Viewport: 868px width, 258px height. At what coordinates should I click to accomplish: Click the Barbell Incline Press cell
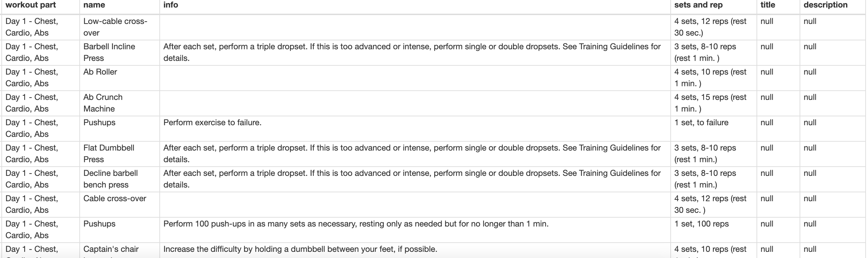coord(109,52)
